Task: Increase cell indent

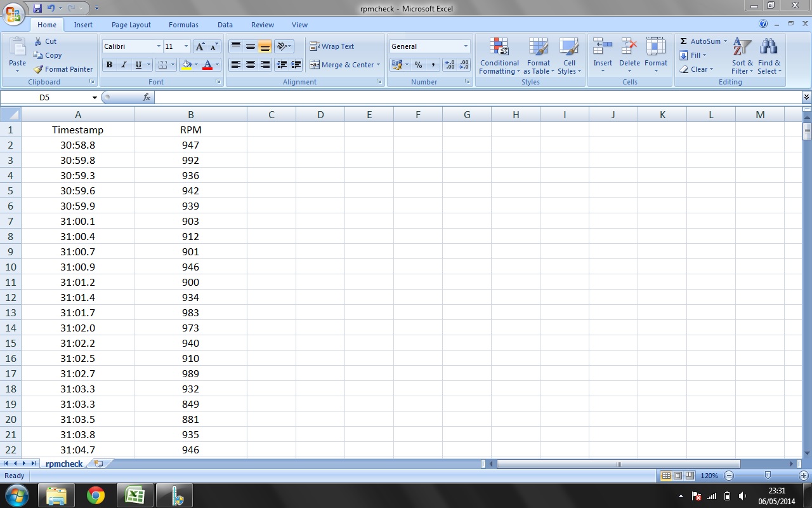Action: 296,65
